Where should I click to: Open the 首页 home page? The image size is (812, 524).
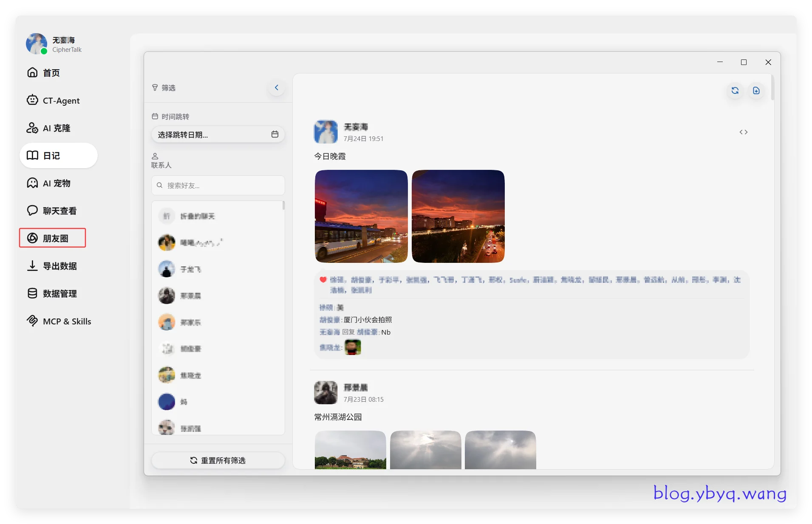(58, 73)
